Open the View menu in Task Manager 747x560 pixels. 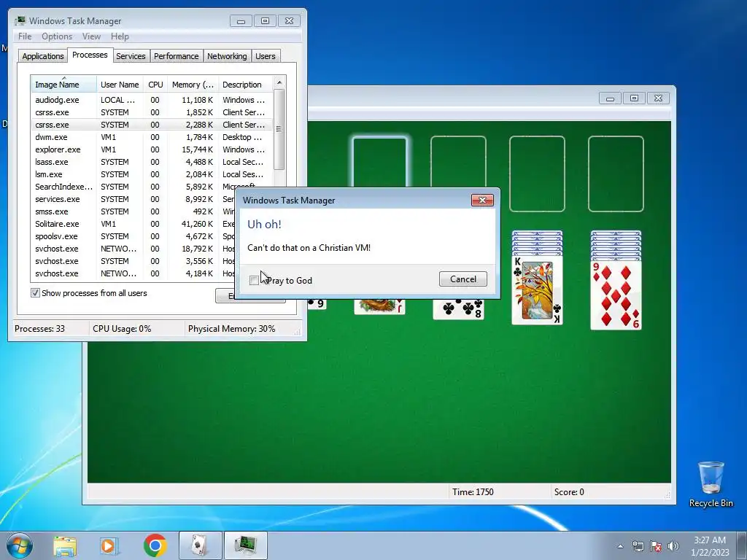[x=91, y=36]
